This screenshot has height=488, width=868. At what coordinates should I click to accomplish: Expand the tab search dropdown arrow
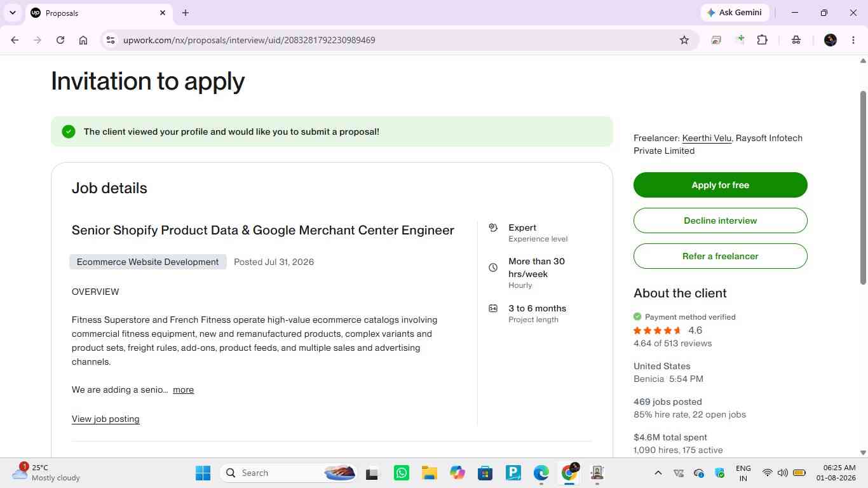coord(12,13)
